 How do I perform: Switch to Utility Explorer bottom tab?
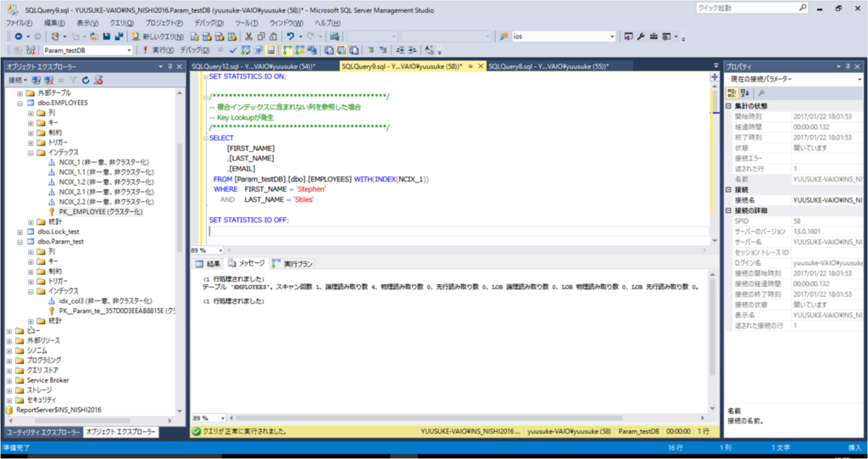click(x=42, y=433)
